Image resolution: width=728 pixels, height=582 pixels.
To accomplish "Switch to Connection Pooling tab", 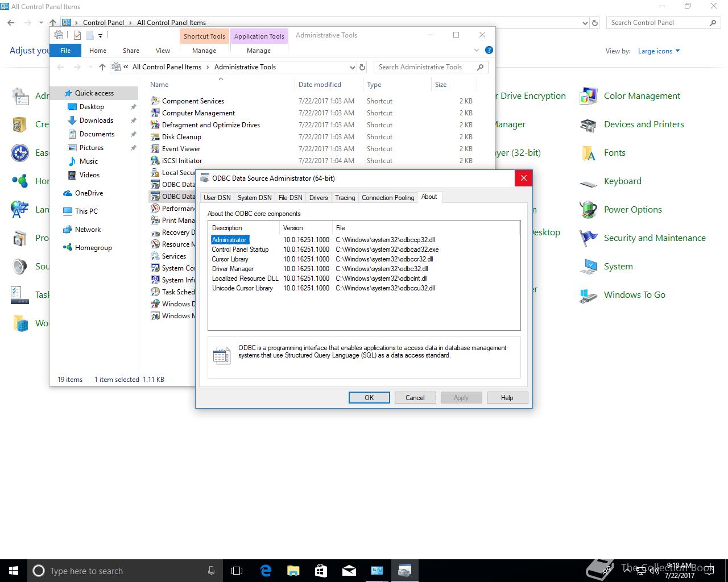I will click(388, 198).
